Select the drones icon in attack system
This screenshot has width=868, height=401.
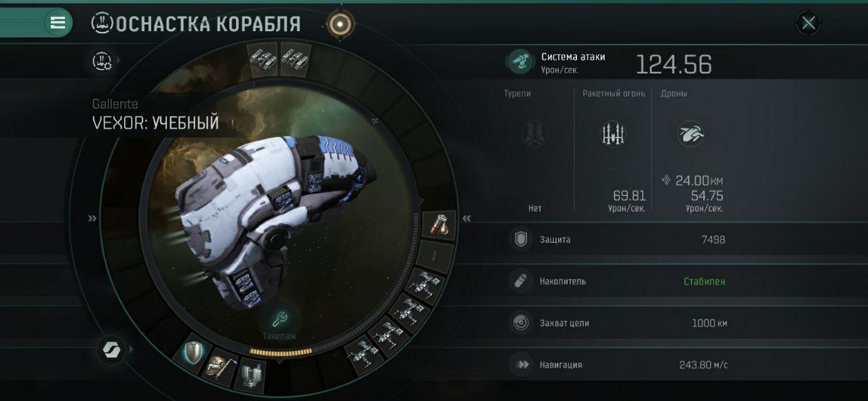click(x=691, y=134)
